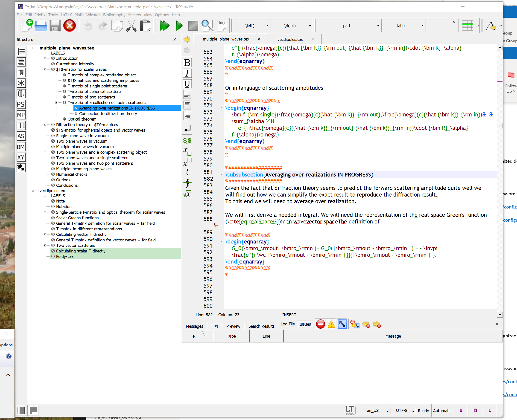Select 'Foldy-Lax' in the structure tree
The image size is (517, 420).
65,256
